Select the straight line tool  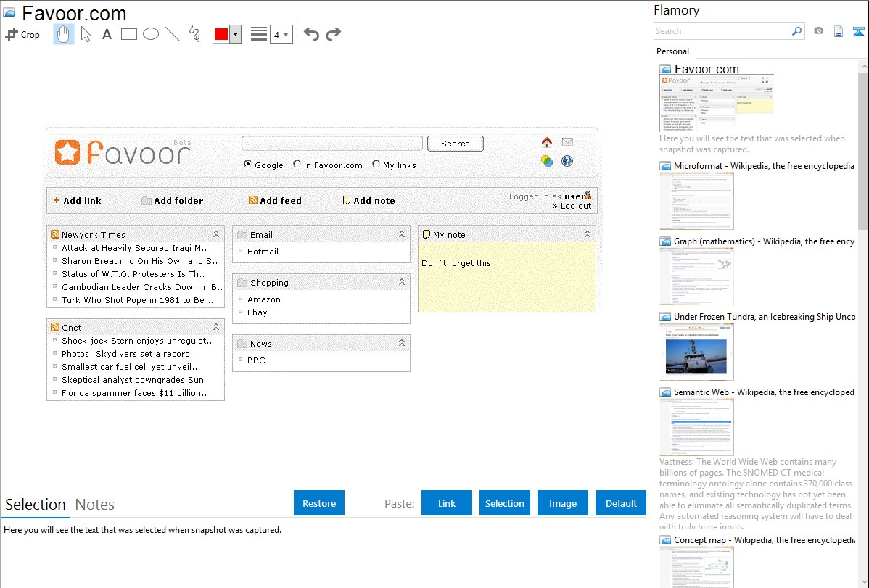(x=173, y=34)
